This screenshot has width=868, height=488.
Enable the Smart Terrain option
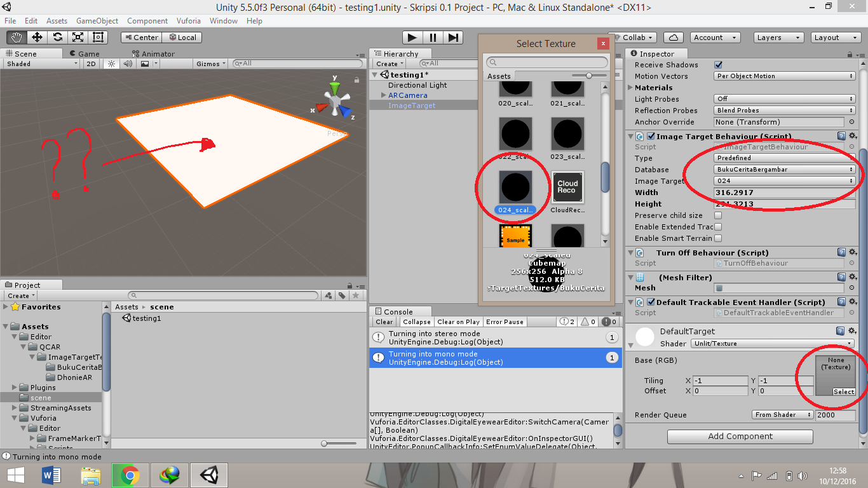[719, 238]
